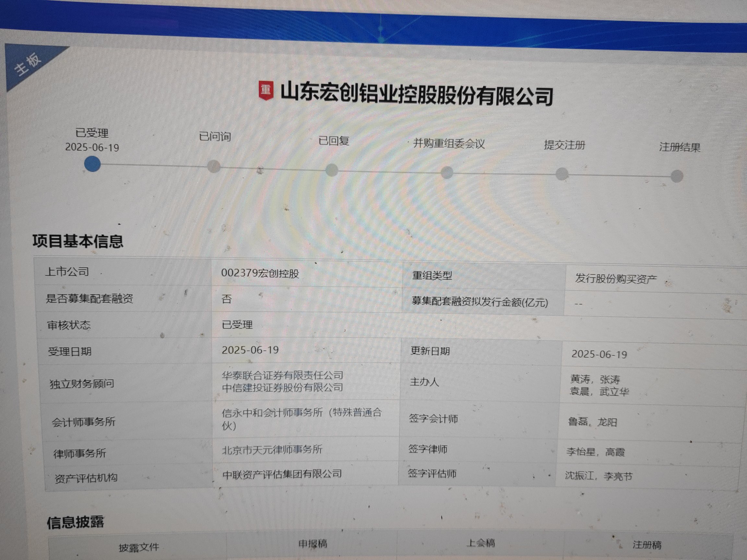
Task: Click the 独立财务顾问 label
Action: tap(82, 384)
